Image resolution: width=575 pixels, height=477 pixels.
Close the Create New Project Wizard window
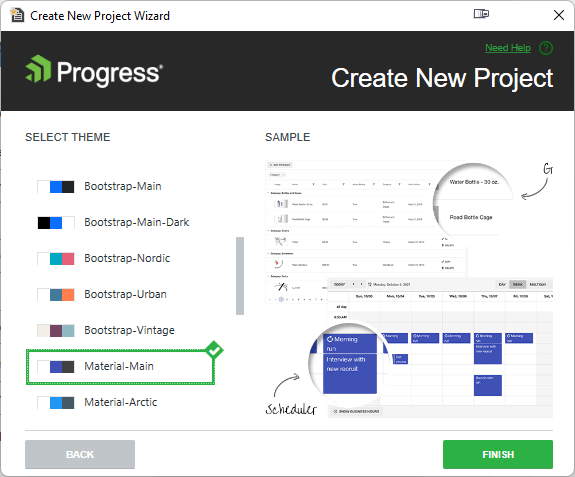pyautogui.click(x=559, y=15)
